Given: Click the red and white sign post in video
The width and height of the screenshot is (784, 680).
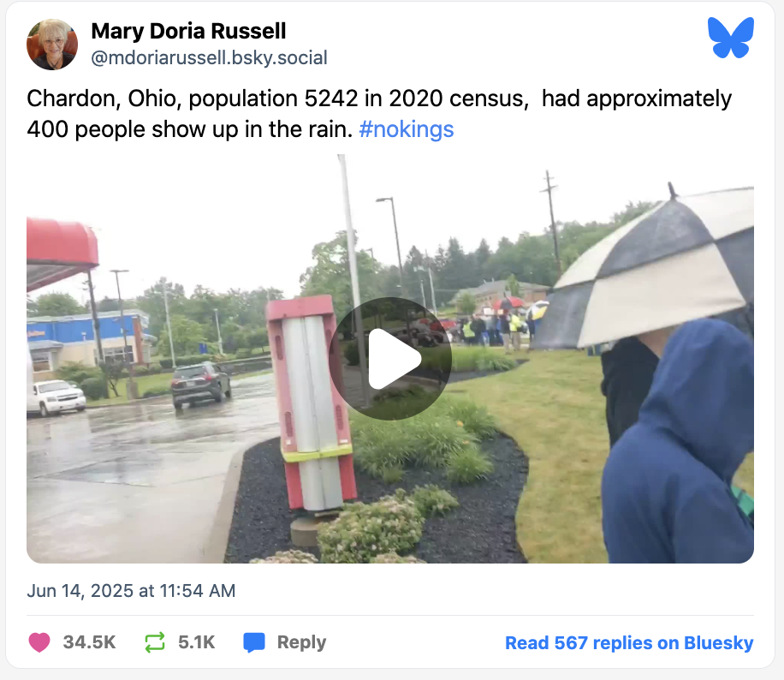Looking at the screenshot, I should pyautogui.click(x=311, y=405).
